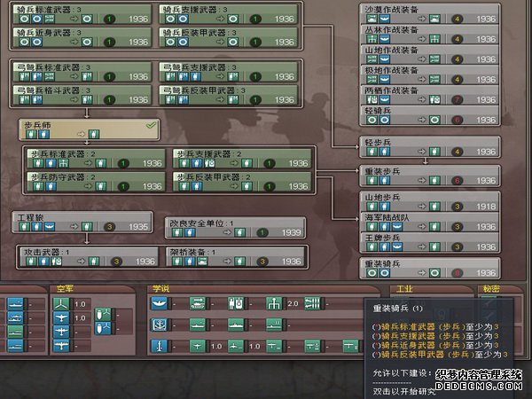Image resolution: width=532 pixels, height=399 pixels.
Task: Click the boat icon on 工程旅 card
Action: [x=50, y=226]
